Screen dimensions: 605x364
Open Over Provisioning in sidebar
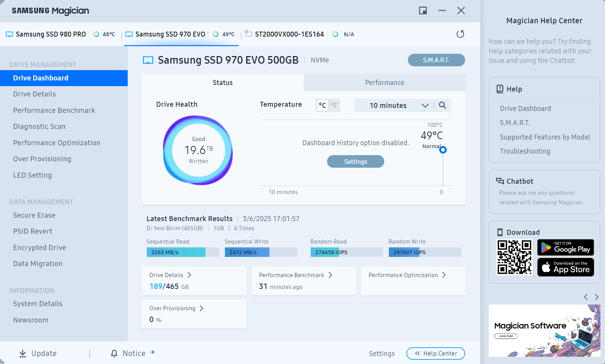[42, 159]
